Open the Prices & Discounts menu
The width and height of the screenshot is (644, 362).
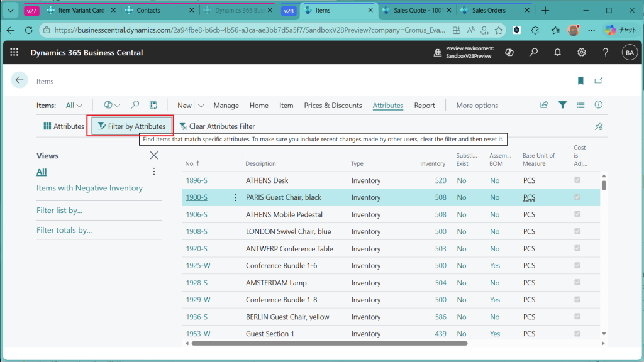[x=333, y=106]
